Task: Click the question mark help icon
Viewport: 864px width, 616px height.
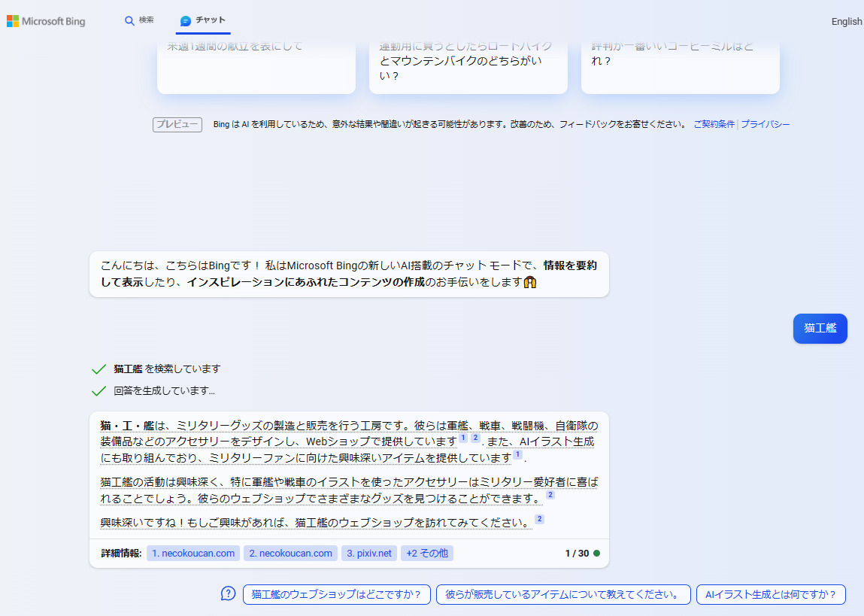Action: [228, 593]
